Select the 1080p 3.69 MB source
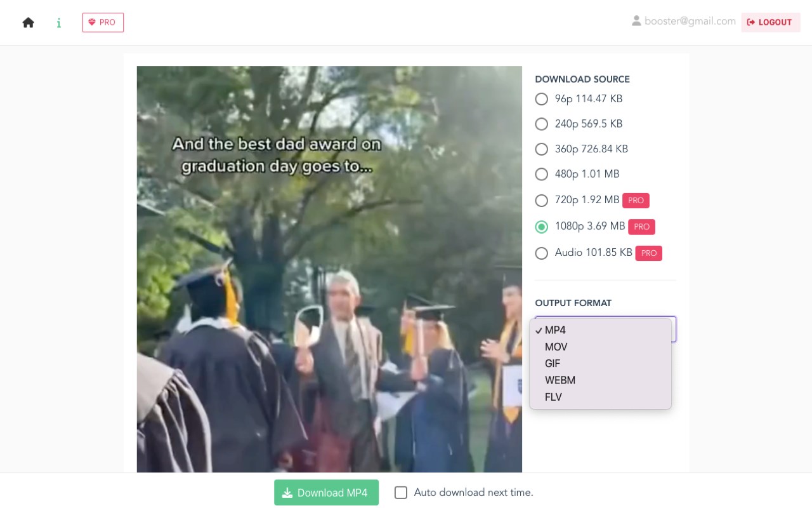812x508 pixels. point(541,227)
